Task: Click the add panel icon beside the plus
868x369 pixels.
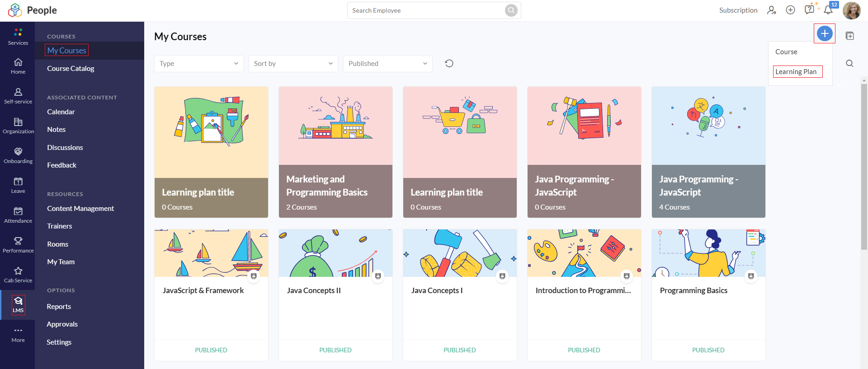Action: pyautogui.click(x=850, y=36)
